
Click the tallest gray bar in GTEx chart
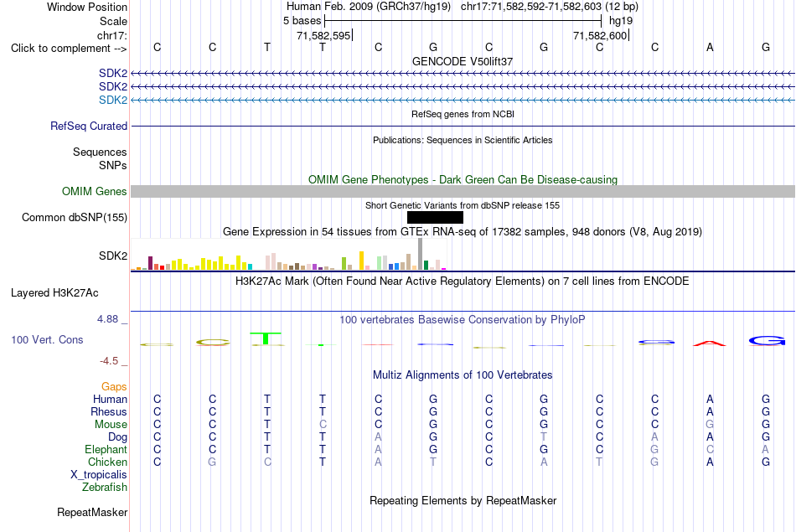(x=421, y=254)
